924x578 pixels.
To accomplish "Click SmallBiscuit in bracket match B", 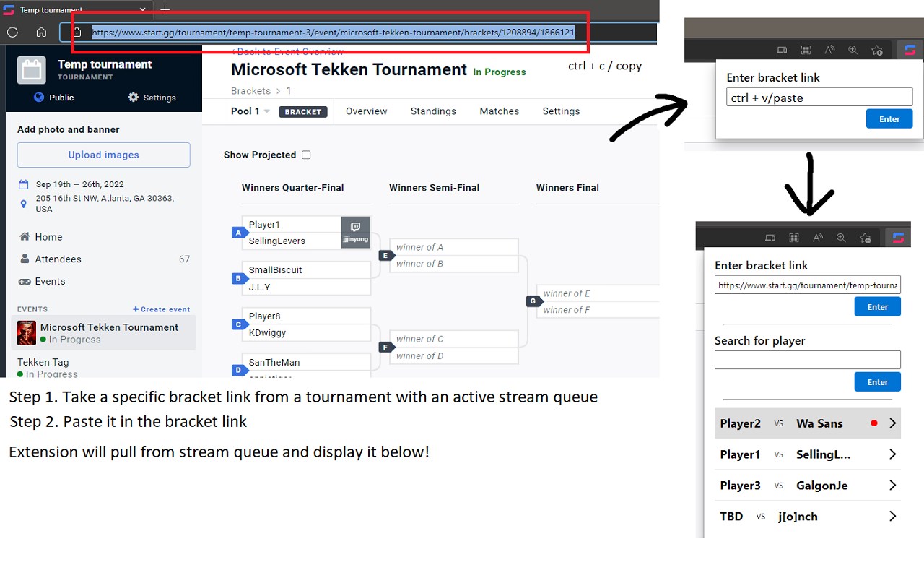I will point(276,270).
